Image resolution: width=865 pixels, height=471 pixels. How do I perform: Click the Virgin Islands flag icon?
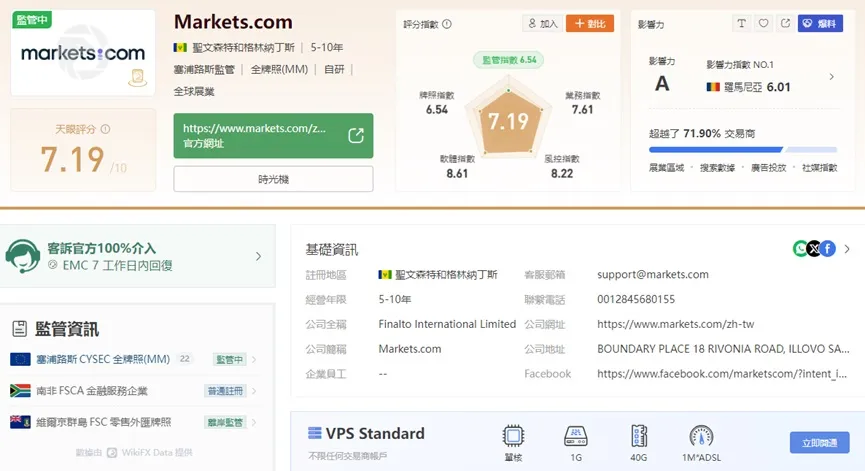coord(20,422)
